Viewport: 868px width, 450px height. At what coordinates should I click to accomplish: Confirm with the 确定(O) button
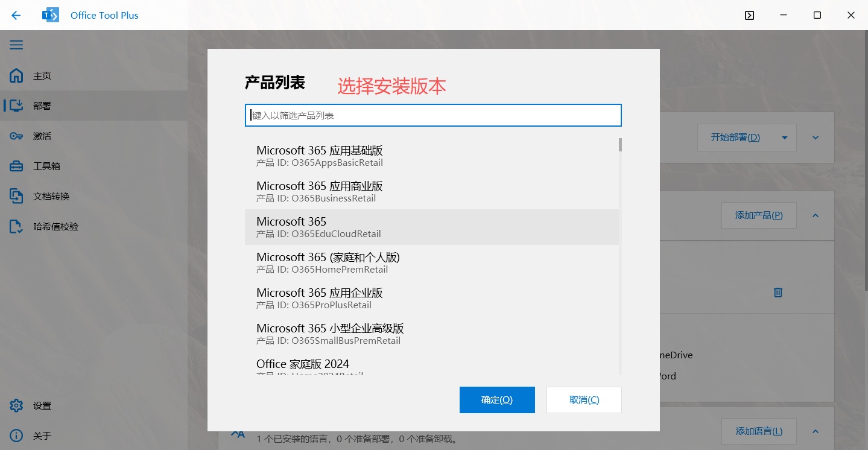[497, 400]
